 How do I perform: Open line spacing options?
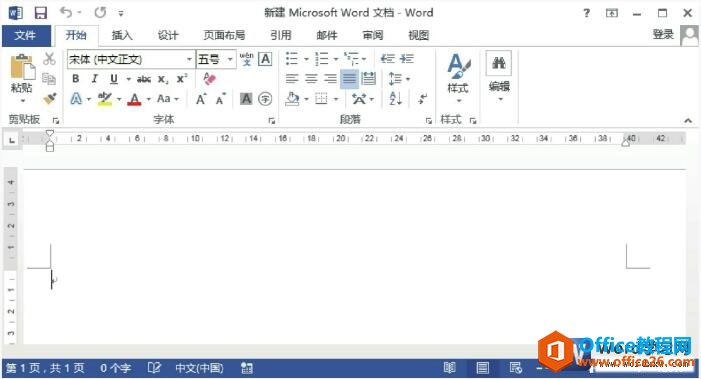[x=399, y=79]
